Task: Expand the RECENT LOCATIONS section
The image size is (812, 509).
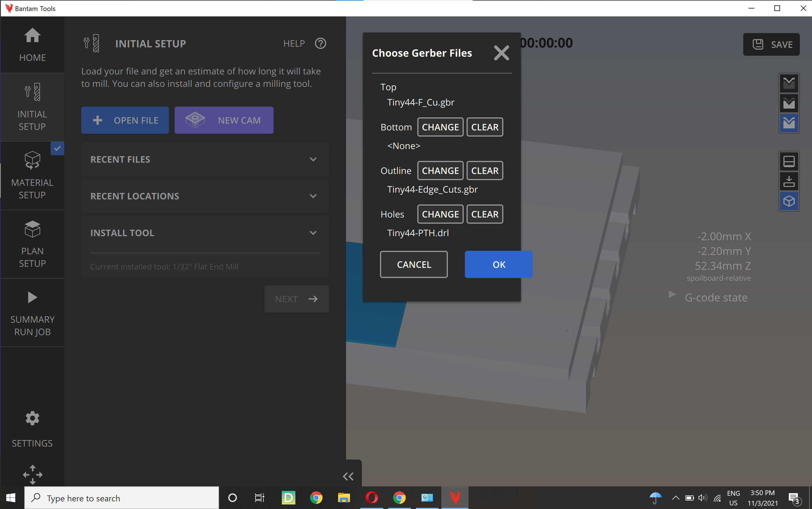Action: coord(205,196)
